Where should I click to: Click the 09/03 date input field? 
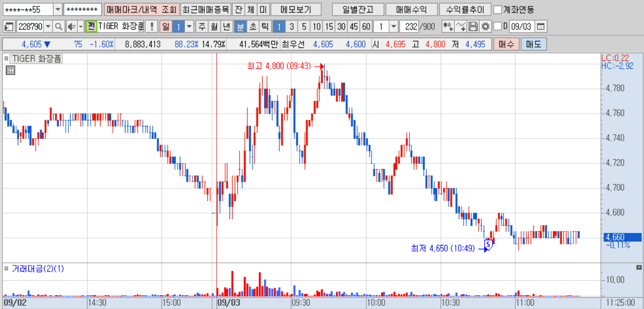pos(522,27)
